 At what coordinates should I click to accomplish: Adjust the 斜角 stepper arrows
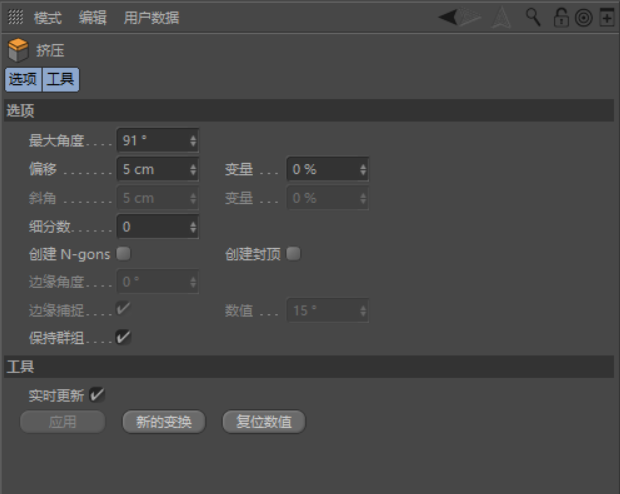tap(193, 198)
